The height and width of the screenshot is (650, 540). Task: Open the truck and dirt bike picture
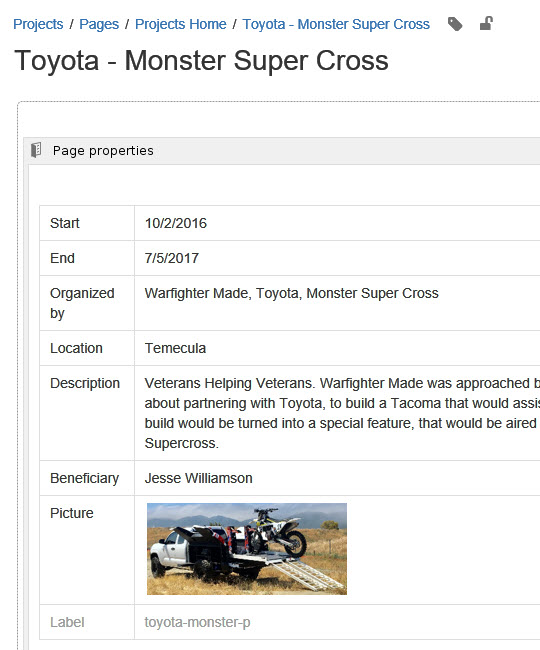coord(247,549)
